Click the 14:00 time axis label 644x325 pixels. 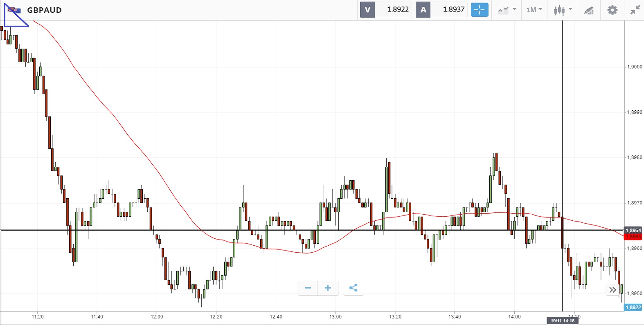tap(514, 317)
